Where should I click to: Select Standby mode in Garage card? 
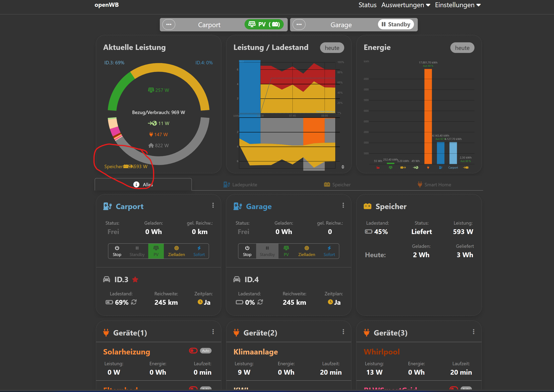267,251
